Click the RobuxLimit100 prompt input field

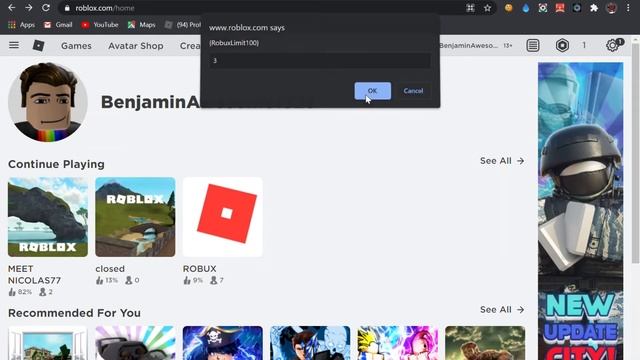click(x=320, y=60)
